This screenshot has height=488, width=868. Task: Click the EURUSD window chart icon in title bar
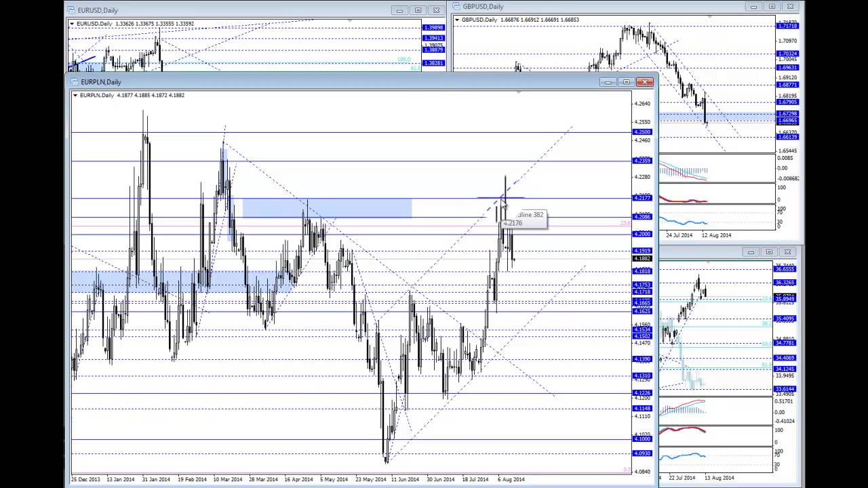point(71,10)
